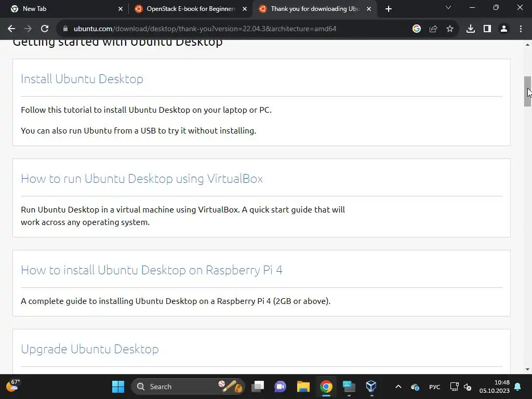Share this page via share icon
The width and height of the screenshot is (532, 399).
coord(433,29)
